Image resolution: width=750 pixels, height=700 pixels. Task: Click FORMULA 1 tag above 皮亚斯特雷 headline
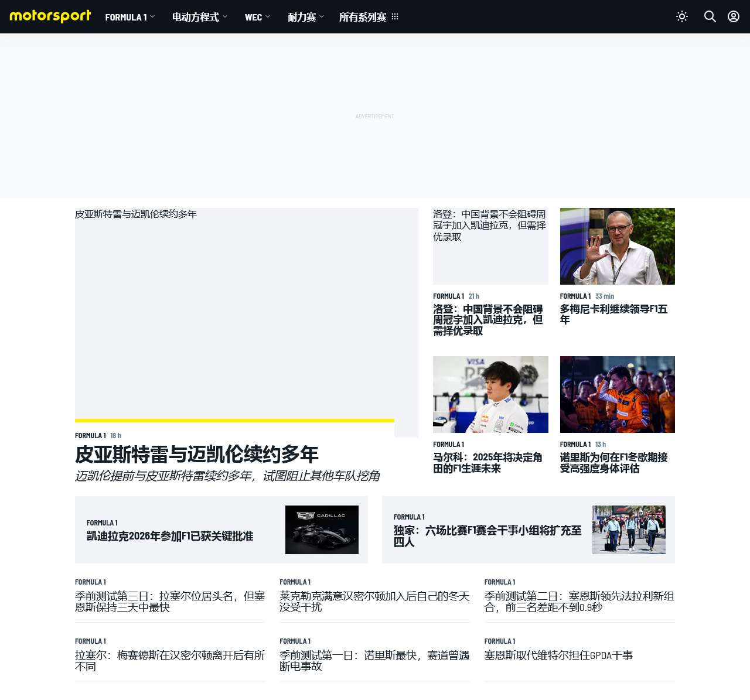90,436
